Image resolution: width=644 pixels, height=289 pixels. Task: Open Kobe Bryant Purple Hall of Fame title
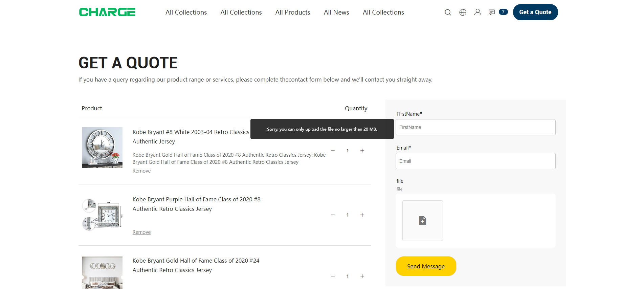(197, 204)
